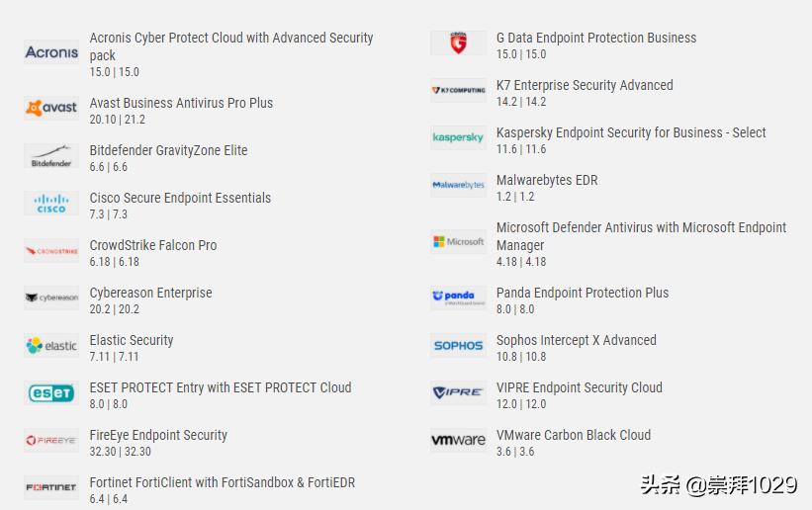Open the VMware logo

[x=458, y=441]
